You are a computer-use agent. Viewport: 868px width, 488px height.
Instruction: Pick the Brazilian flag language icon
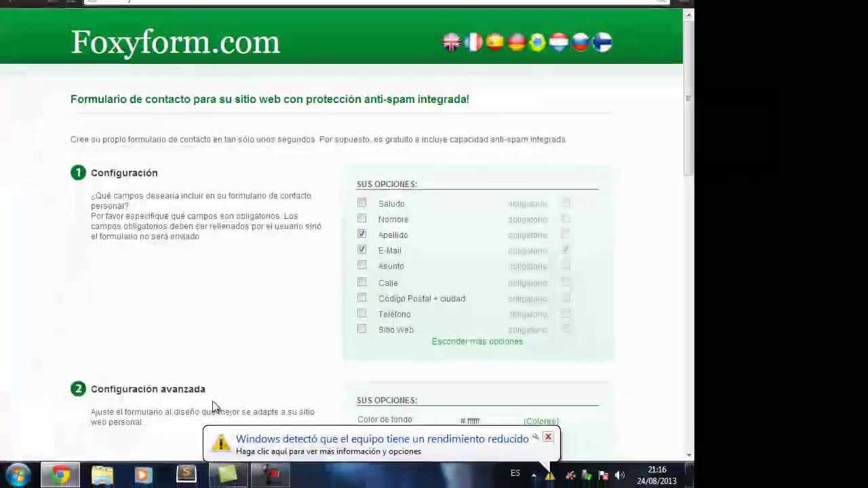[538, 43]
